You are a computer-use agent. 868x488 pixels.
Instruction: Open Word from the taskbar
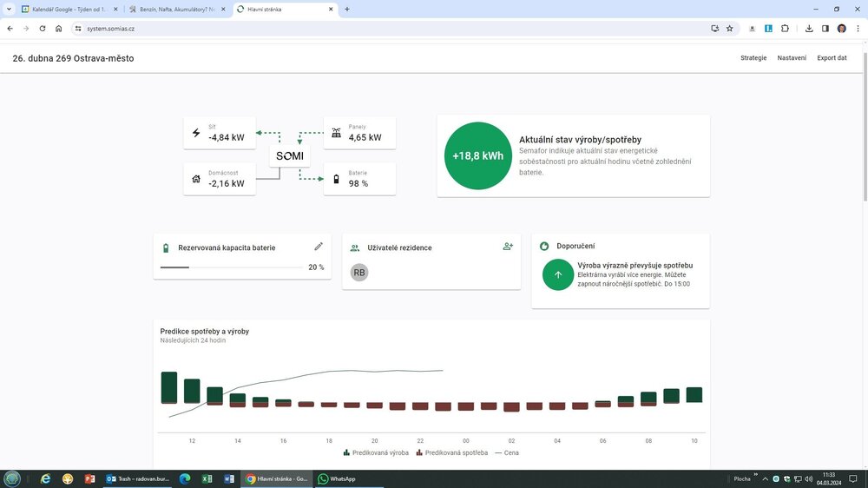(x=229, y=478)
